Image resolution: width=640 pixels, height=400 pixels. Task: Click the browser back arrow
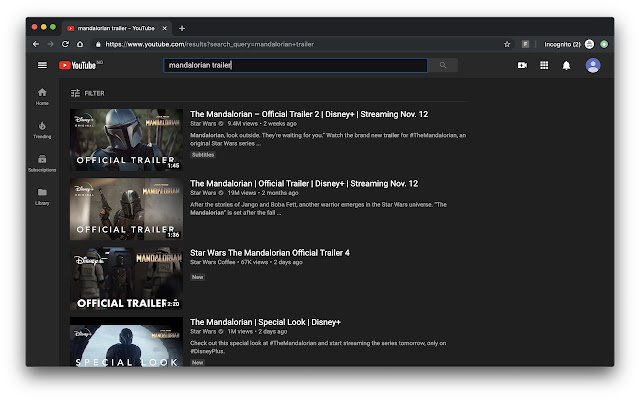pos(36,44)
